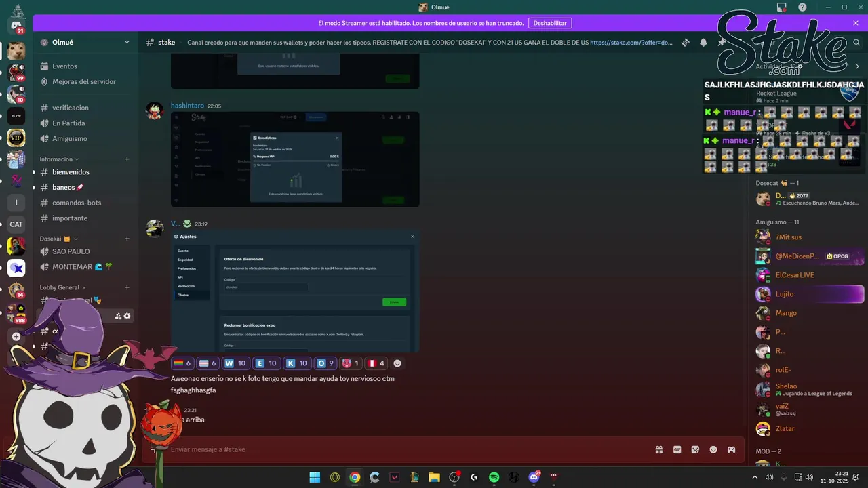The width and height of the screenshot is (868, 488).
Task: Open File Explorer from taskbar
Action: (x=434, y=477)
